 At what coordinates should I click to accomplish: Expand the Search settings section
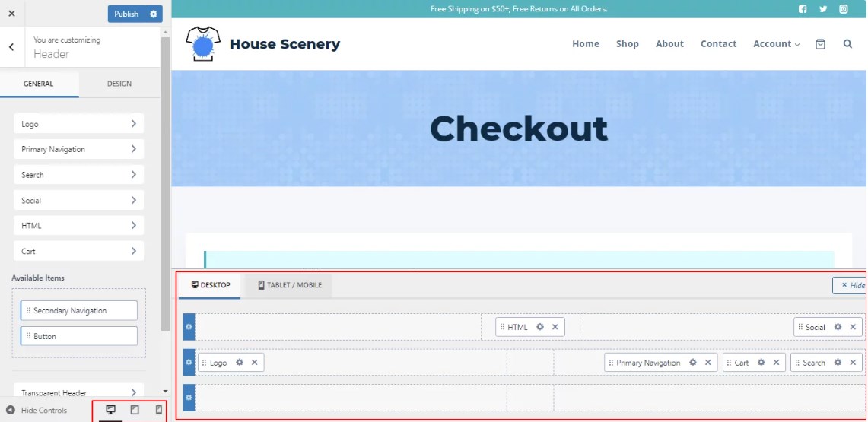pyautogui.click(x=78, y=175)
